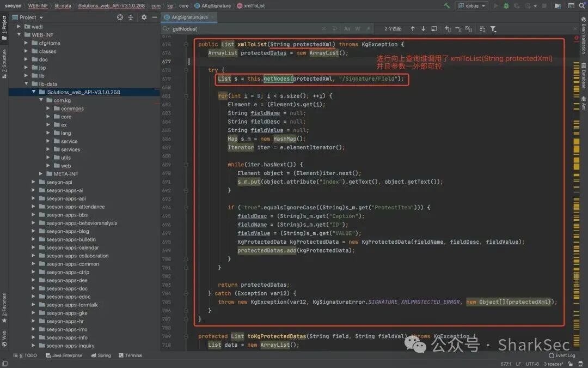This screenshot has height=368, width=588.
Task: Jump to next match using down arrow
Action: coord(423,28)
